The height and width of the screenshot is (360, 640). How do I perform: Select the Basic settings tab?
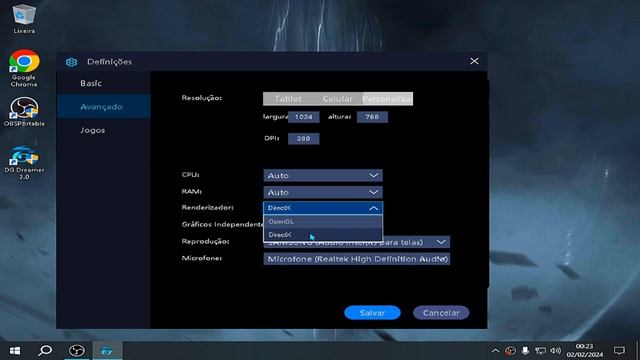coord(104,83)
